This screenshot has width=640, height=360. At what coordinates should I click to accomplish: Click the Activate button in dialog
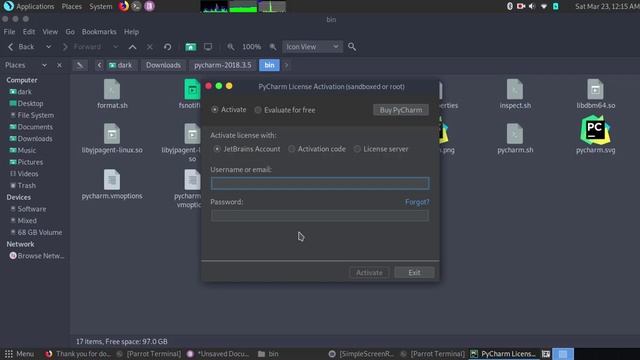pos(369,272)
